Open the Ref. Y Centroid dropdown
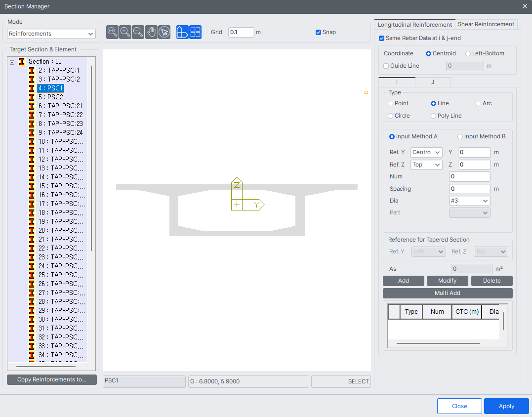The height and width of the screenshot is (417, 532). (426, 152)
